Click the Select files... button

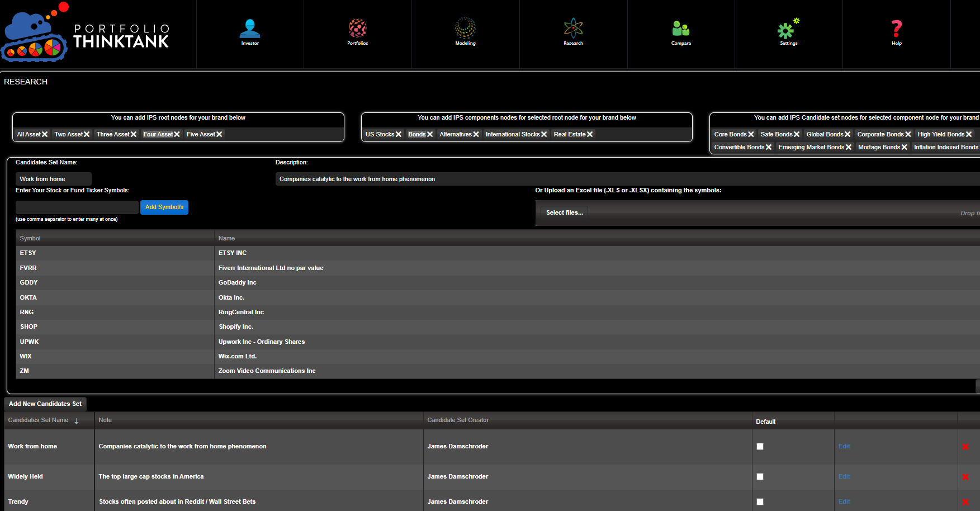point(564,212)
